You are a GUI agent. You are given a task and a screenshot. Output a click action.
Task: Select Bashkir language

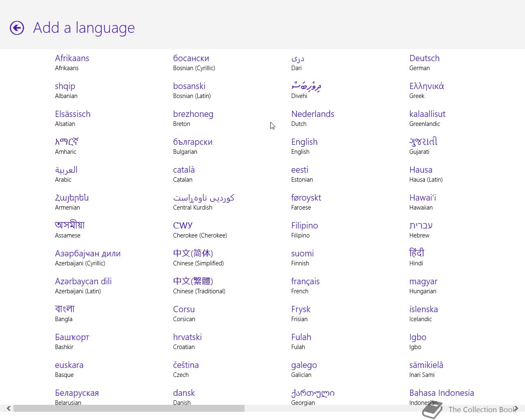(72, 342)
